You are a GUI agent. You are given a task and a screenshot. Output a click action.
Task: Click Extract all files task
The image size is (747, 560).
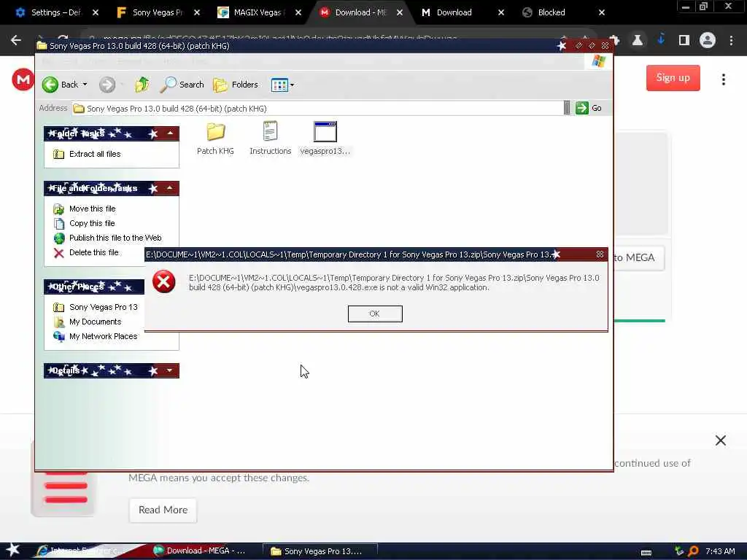95,154
